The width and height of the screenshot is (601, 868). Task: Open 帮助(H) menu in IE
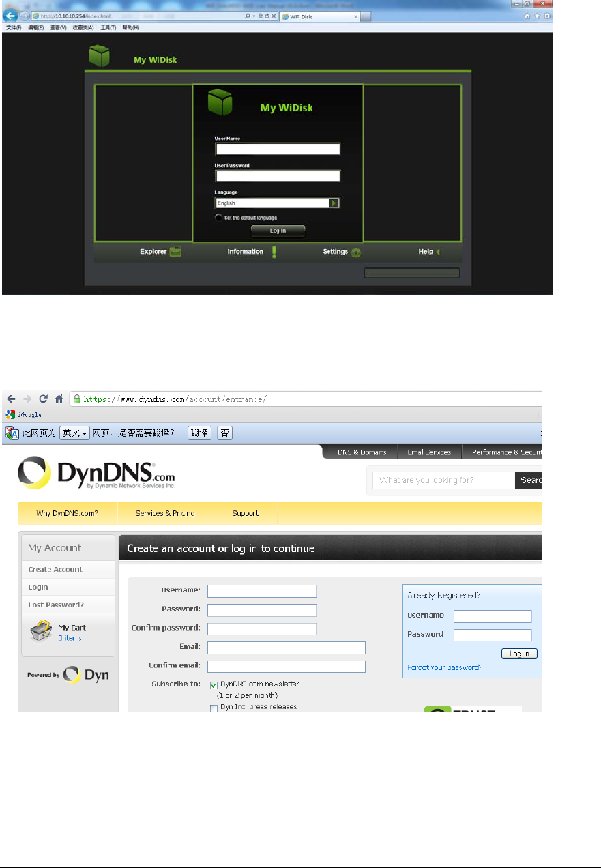pos(131,28)
